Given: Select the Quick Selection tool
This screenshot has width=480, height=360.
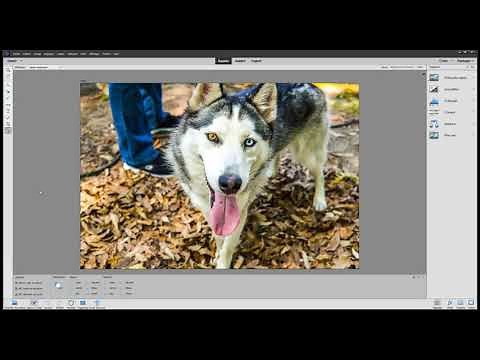Looking at the screenshot, I should click(x=8, y=84).
